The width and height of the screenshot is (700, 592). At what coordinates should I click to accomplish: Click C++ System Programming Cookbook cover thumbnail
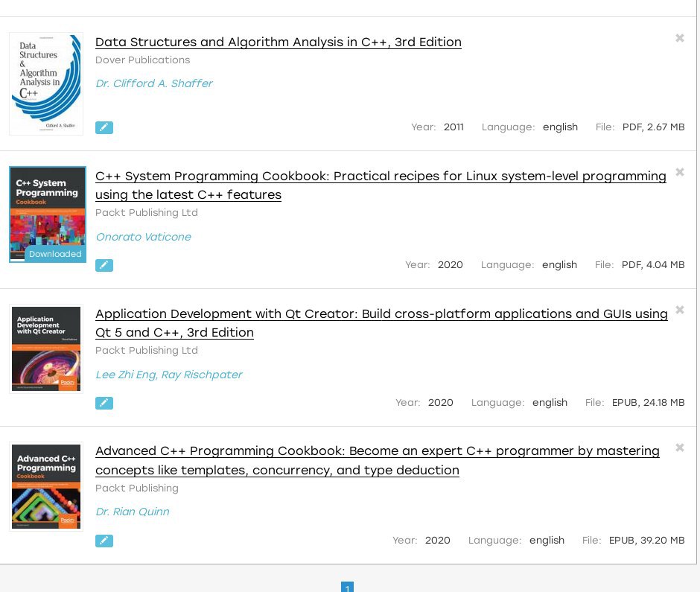pyautogui.click(x=48, y=214)
